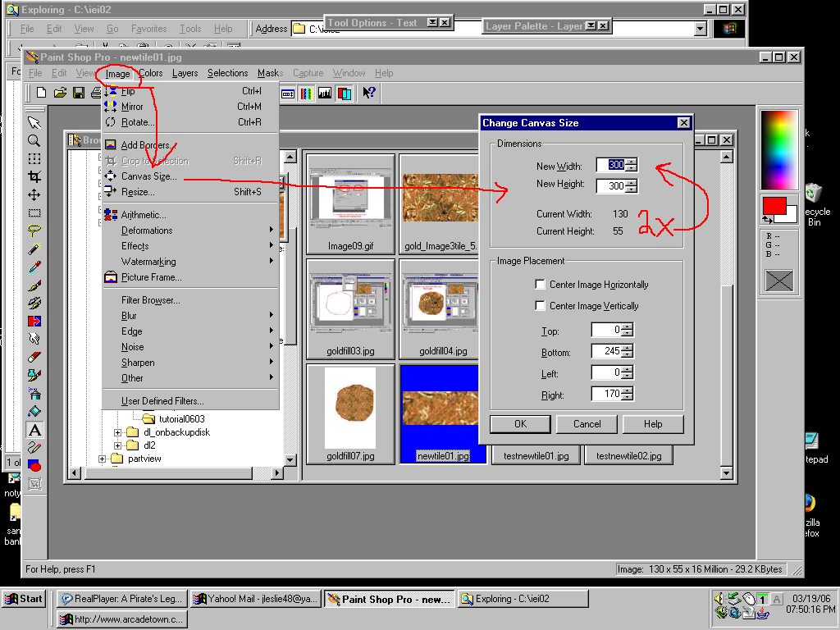Open the Explorer Address dropdown
This screenshot has height=630, width=840.
pos(701,29)
